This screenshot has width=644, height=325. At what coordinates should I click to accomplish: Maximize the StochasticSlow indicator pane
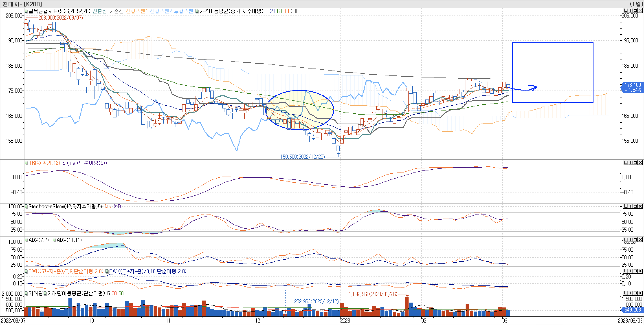[x=635, y=206]
